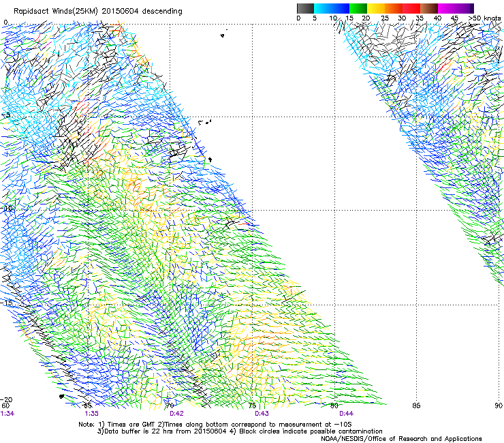Click the '-15' latitude axis label
Image resolution: width=504 pixels, height=443 pixels.
7,303
